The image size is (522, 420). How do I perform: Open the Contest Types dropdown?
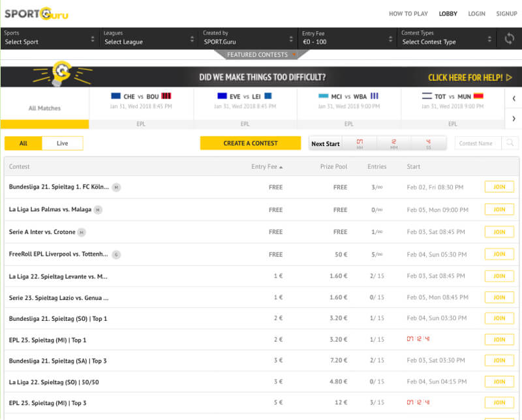(446, 38)
